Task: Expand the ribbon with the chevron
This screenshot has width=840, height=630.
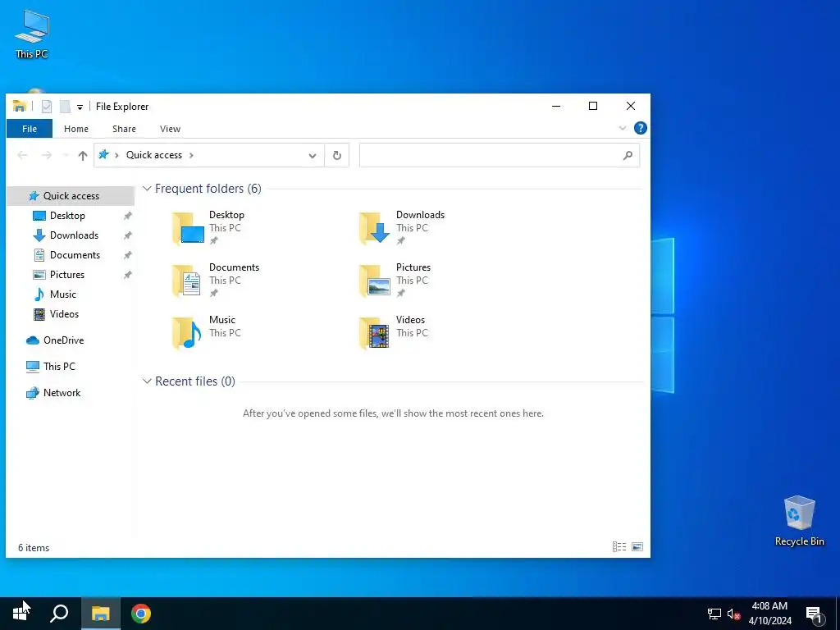Action: (622, 128)
